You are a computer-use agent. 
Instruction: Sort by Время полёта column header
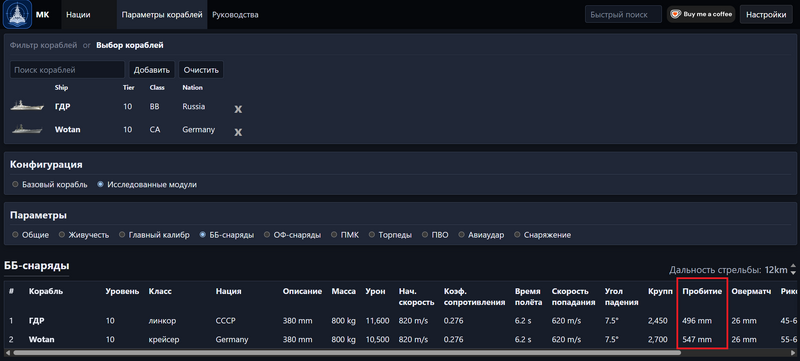click(528, 297)
